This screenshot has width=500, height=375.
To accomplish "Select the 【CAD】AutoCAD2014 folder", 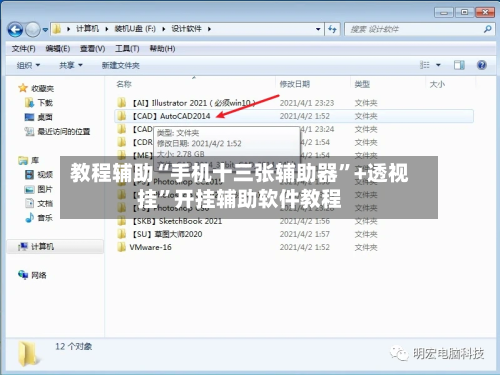I will [x=171, y=116].
